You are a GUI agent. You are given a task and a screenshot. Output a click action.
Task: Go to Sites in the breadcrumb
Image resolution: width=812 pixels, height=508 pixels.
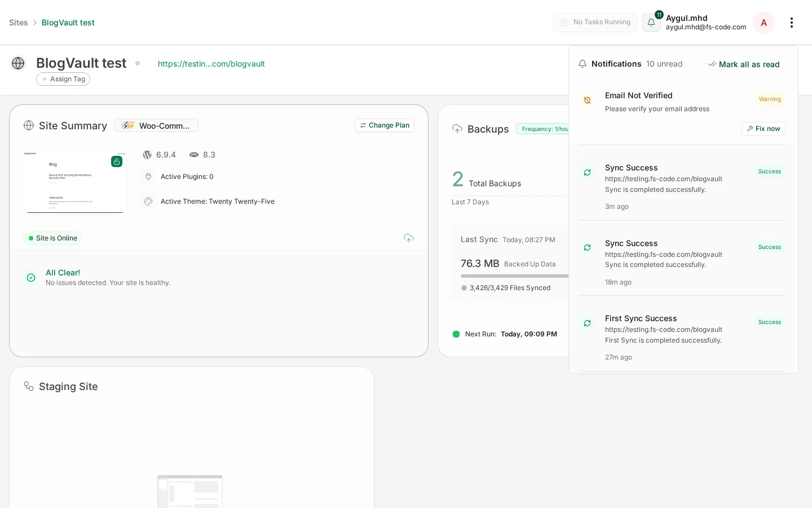pos(19,23)
